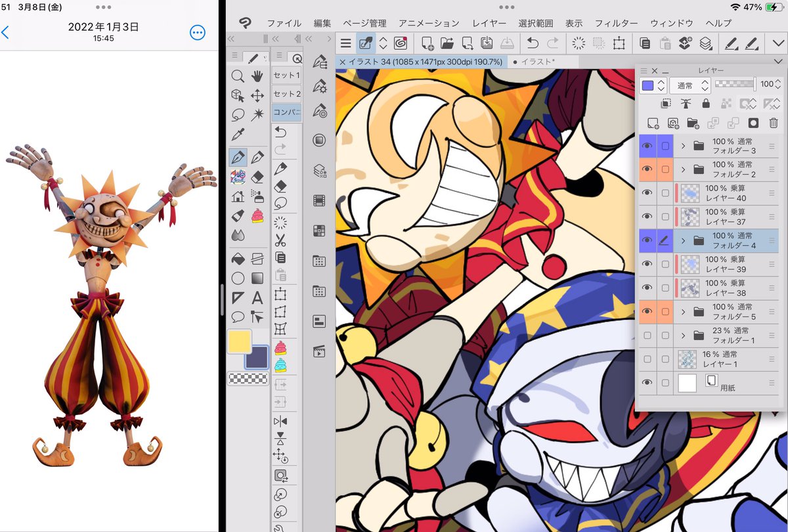Select the Object operation tool
Screen dimensions: 788x532
[238, 96]
